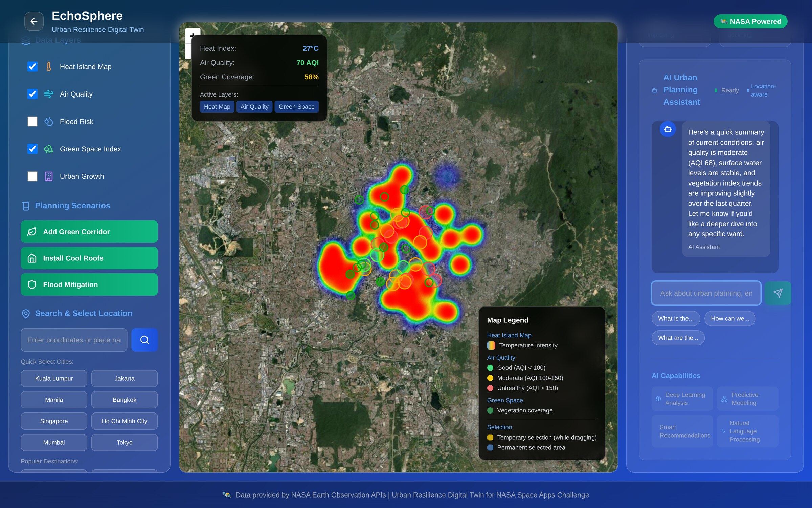Run Flood Mitigation scenario
Image resolution: width=812 pixels, height=508 pixels.
click(89, 284)
